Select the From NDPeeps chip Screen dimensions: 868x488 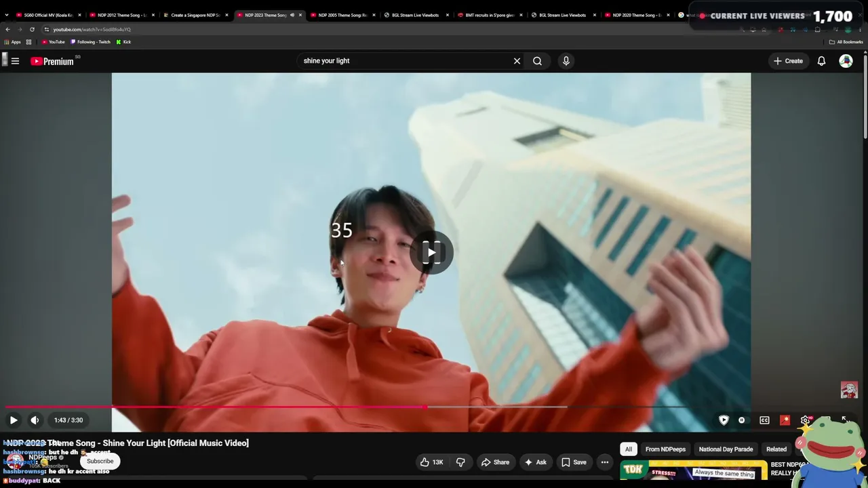[665, 449]
